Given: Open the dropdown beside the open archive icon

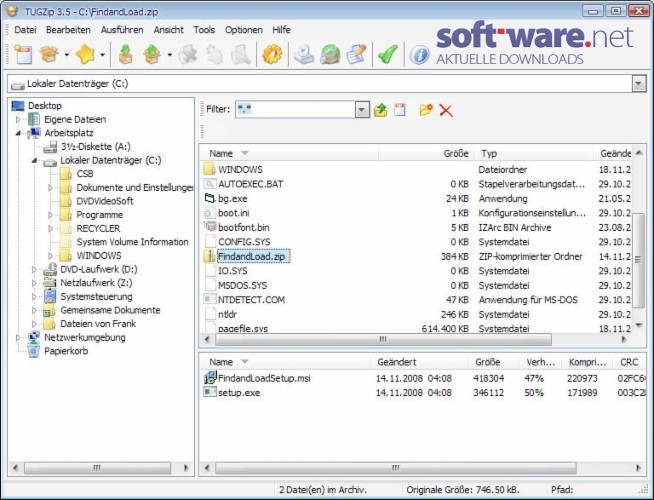Looking at the screenshot, I should click(x=66, y=55).
